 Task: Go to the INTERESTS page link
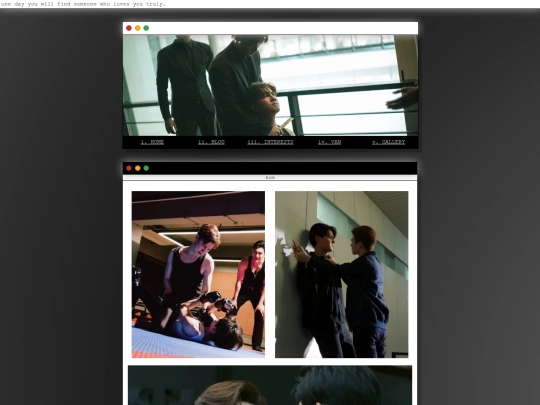[x=270, y=142]
